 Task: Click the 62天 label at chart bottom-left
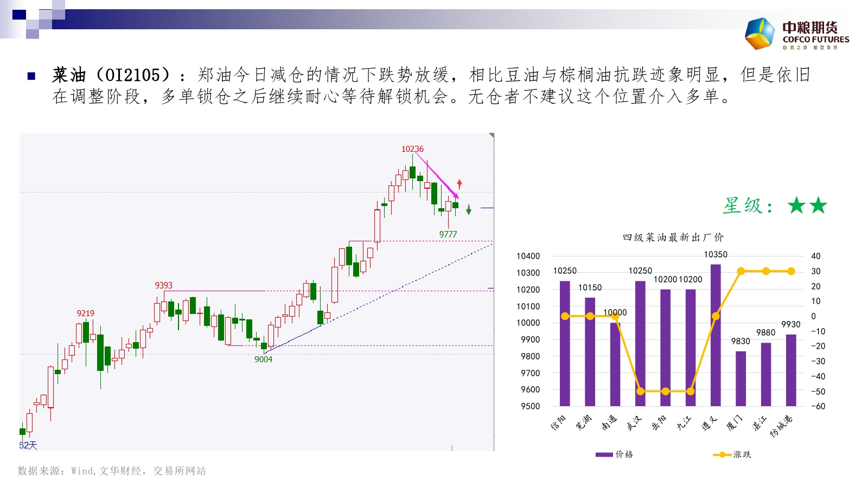point(28,445)
